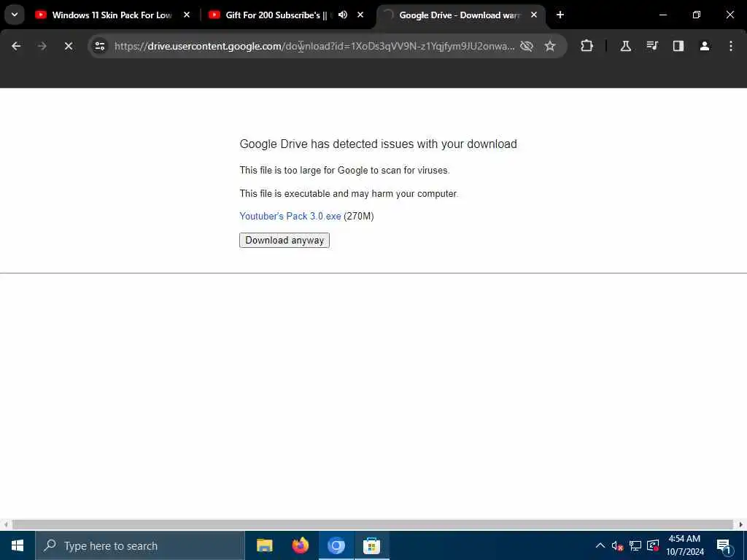Close the Google Drive tab

533,15
